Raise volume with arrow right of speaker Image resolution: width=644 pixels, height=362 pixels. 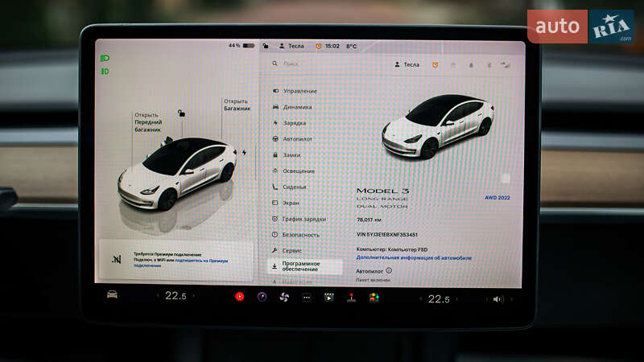pyautogui.click(x=511, y=299)
